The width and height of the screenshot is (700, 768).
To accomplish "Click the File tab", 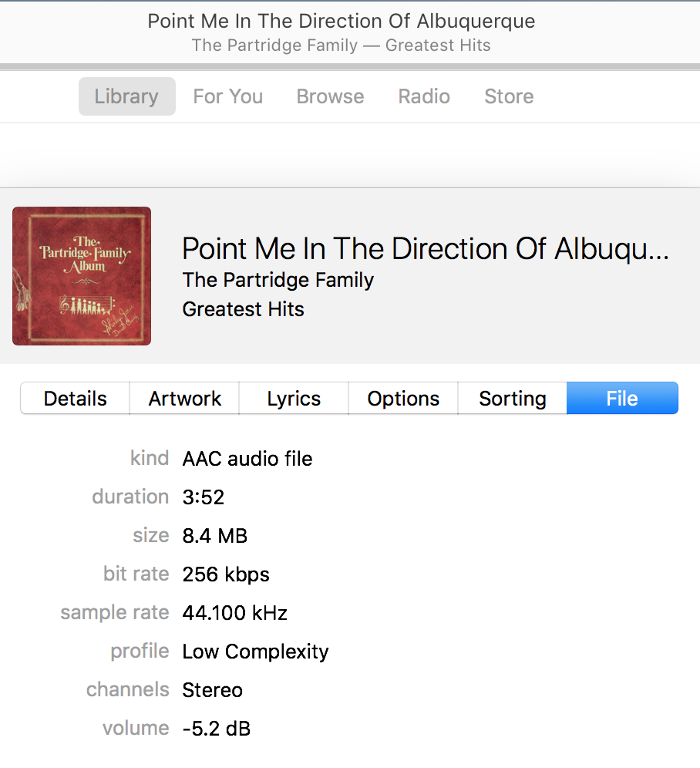I will [x=622, y=399].
